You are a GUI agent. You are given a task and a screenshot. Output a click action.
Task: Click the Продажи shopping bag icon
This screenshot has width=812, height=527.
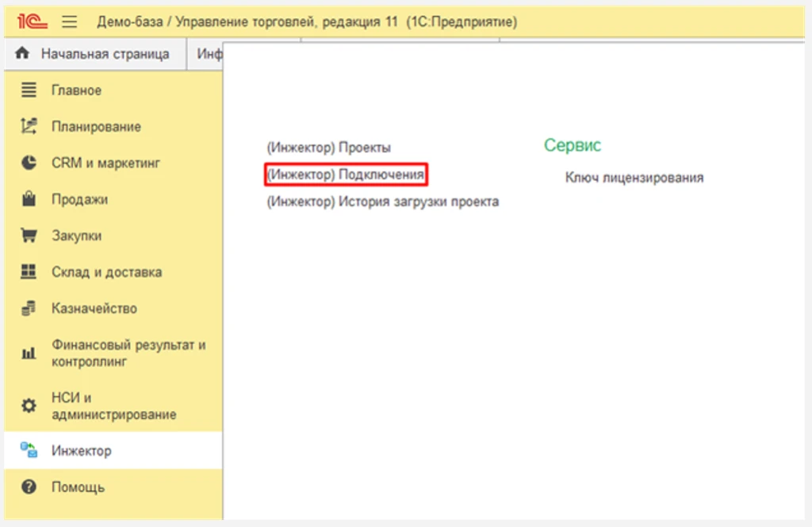pyautogui.click(x=29, y=199)
